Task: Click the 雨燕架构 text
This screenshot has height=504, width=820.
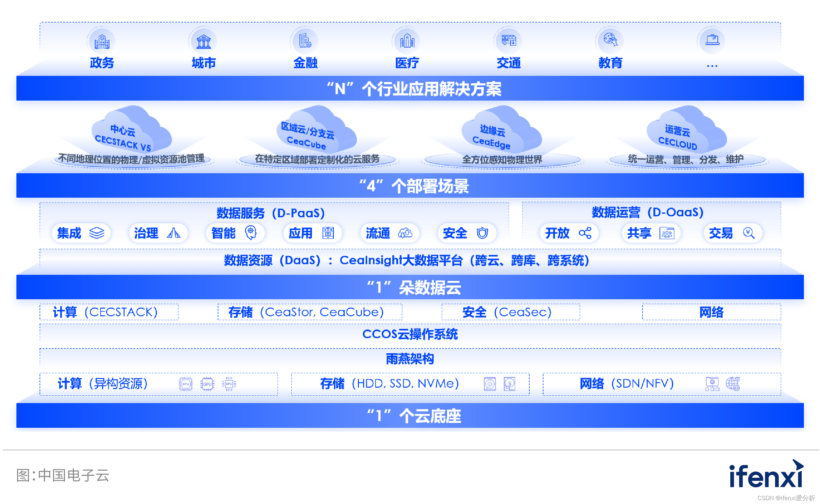Action: click(410, 359)
